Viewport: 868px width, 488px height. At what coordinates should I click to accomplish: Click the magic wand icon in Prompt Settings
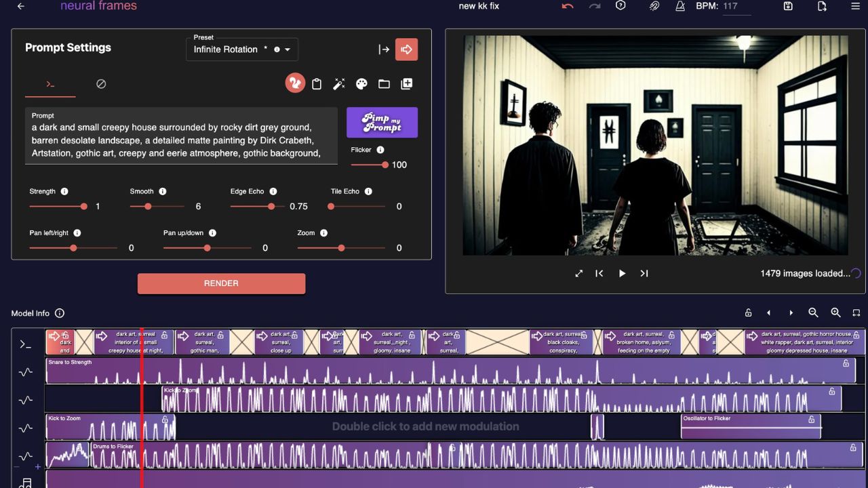339,84
